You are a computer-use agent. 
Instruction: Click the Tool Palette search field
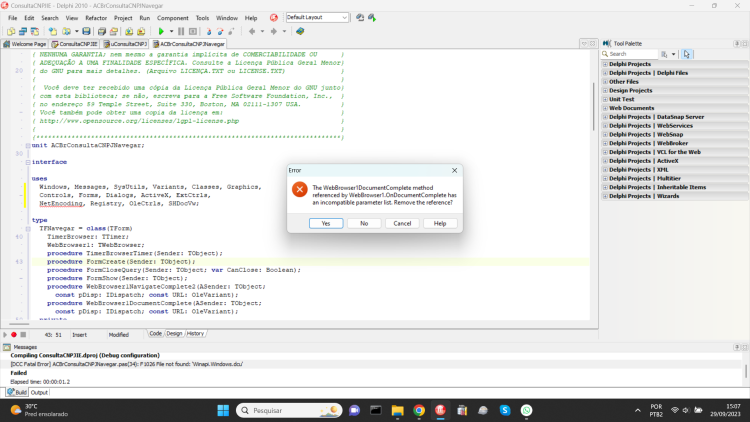629,54
